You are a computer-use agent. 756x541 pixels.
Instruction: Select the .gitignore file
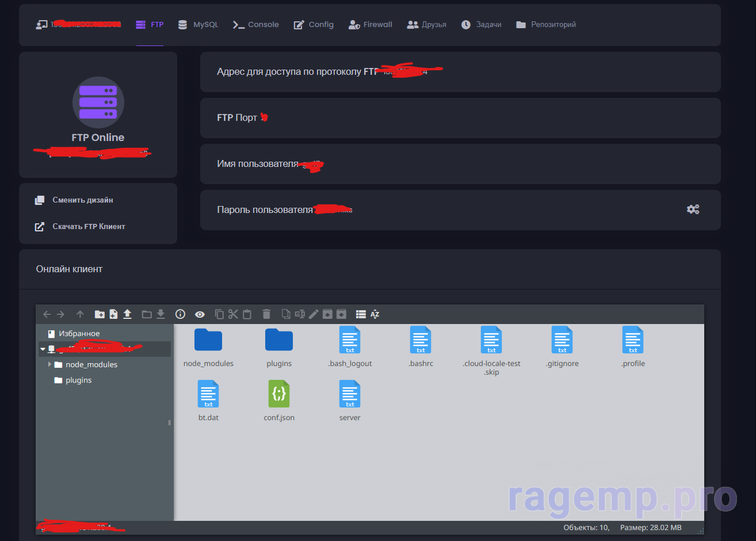pos(562,347)
